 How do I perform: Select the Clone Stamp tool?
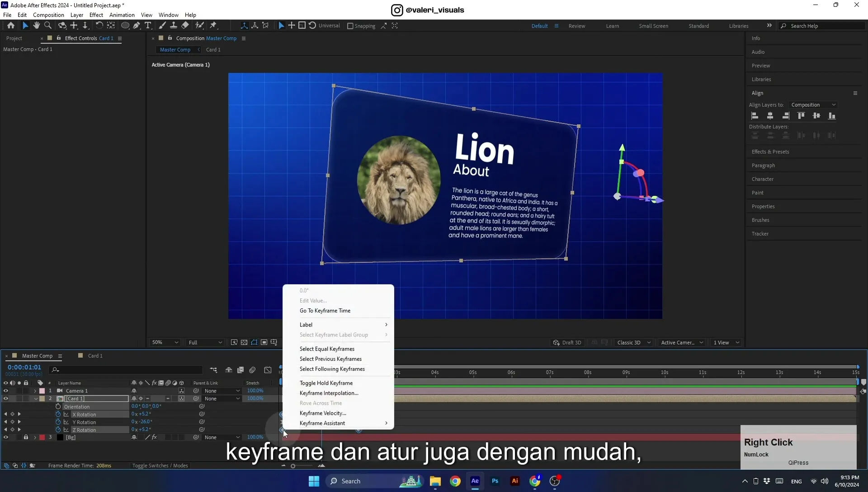pyautogui.click(x=173, y=26)
